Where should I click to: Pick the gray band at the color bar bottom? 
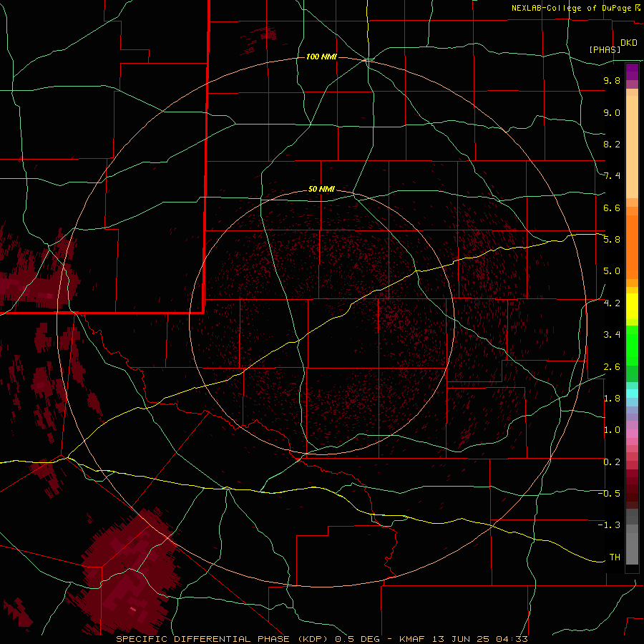coord(632,537)
